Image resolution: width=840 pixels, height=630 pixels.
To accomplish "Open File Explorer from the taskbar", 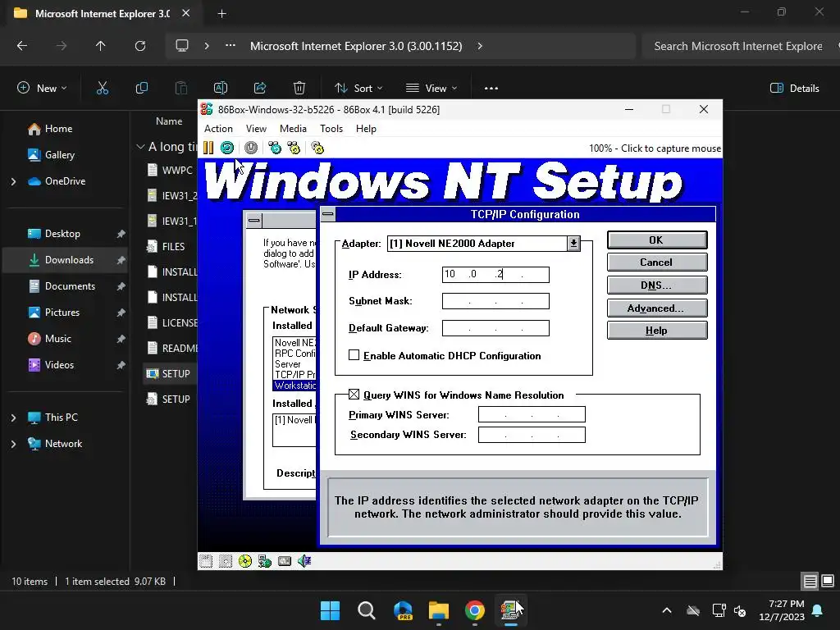I will [439, 610].
